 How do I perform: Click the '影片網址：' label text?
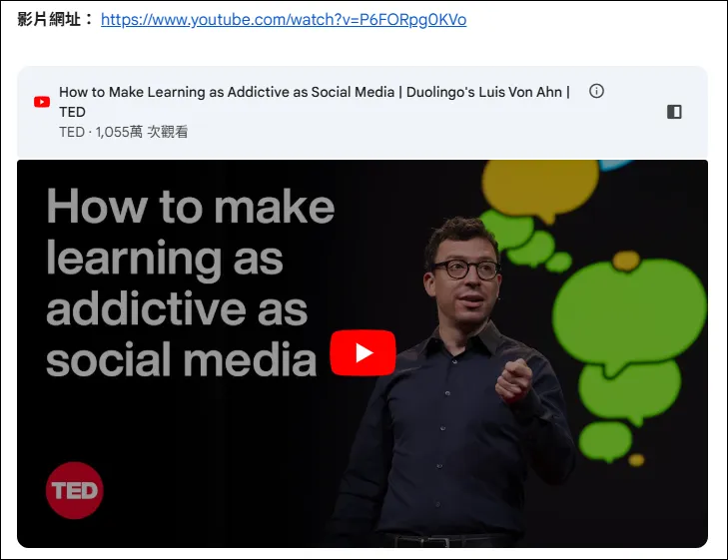56,20
